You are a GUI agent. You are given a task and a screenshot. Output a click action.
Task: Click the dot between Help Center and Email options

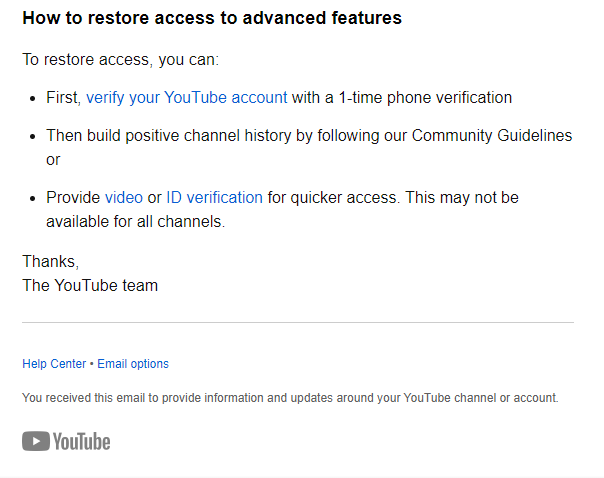click(x=92, y=364)
